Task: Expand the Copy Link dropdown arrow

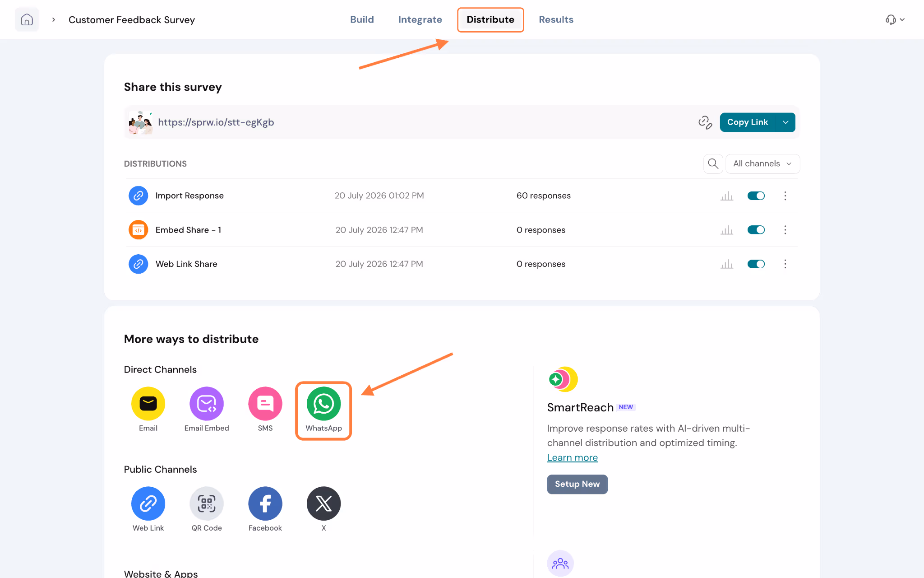Action: click(785, 122)
